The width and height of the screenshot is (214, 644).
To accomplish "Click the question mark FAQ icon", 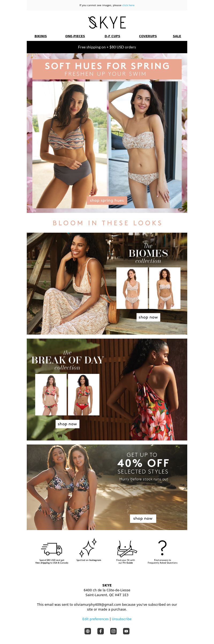I will (x=162, y=547).
